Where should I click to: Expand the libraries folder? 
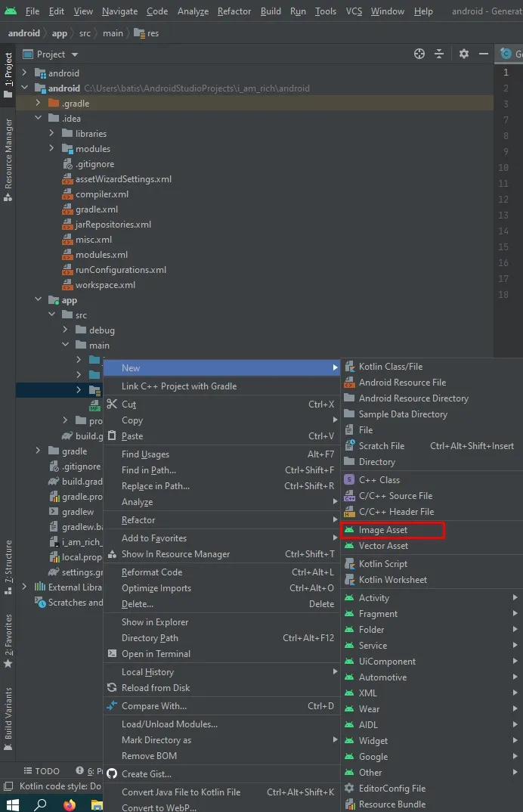[51, 133]
